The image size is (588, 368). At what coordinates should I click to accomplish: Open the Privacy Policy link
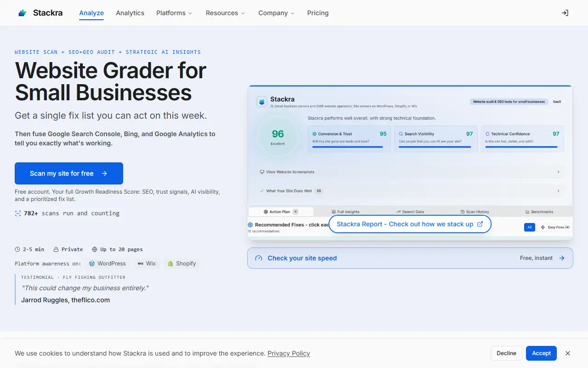tap(288, 353)
